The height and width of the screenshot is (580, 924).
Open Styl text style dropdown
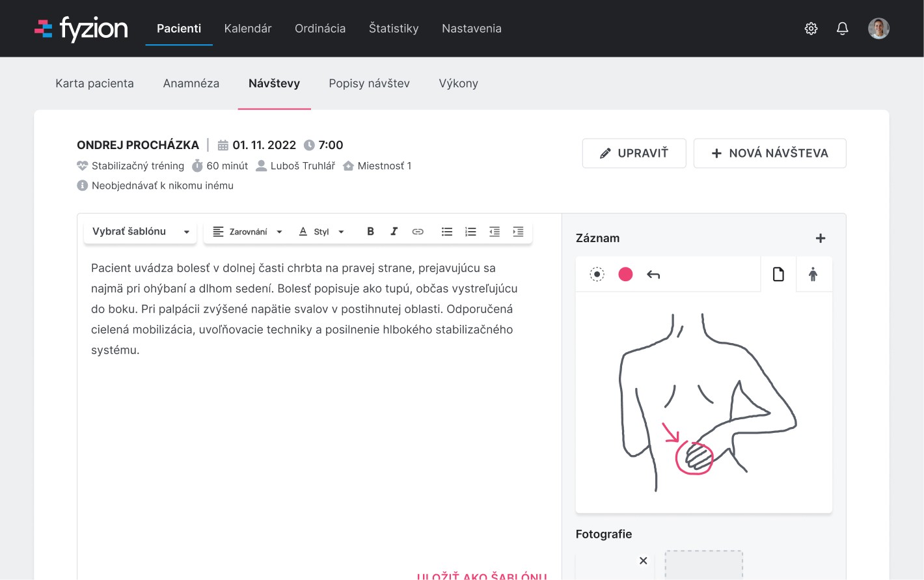[x=321, y=232]
